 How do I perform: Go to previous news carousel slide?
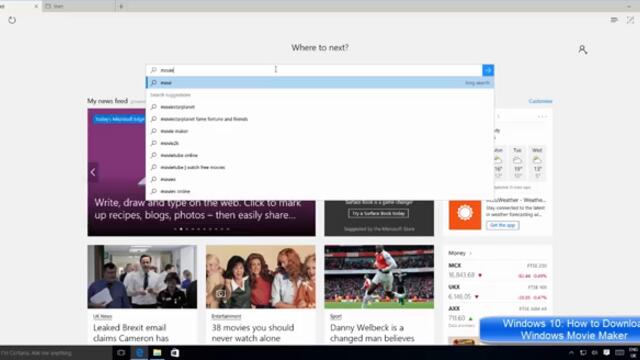click(x=93, y=172)
